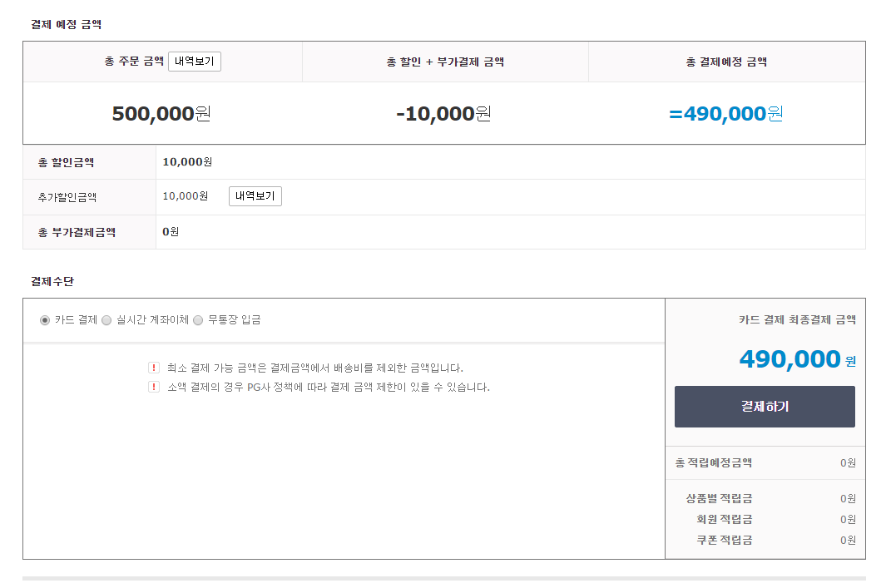Screen dimensions: 886x588
Task: Open 내역보기 for 추가할인금액
Action: 255,196
